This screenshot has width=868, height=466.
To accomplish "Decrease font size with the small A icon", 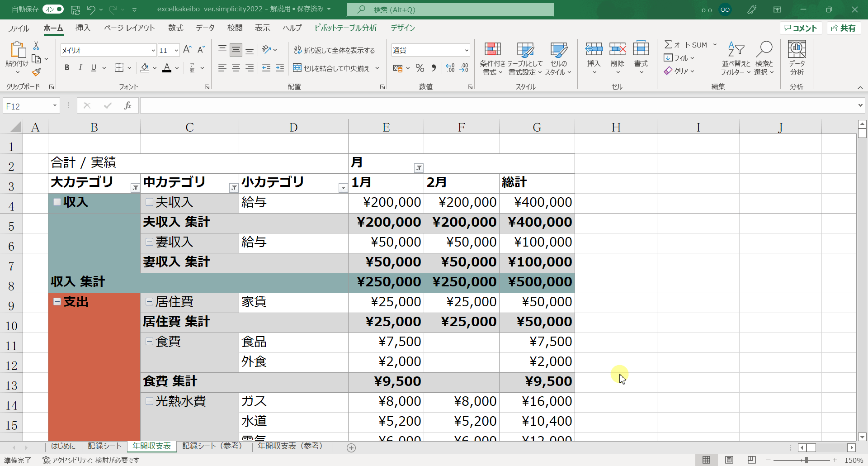I will [x=202, y=50].
